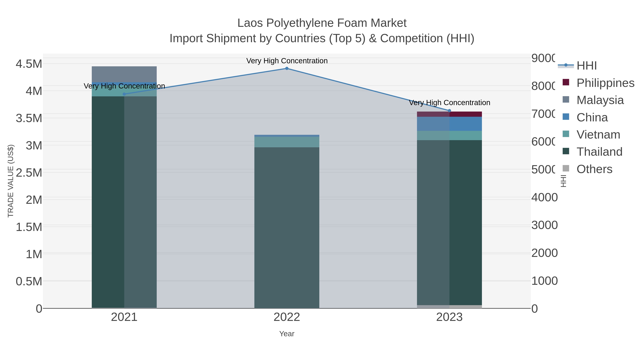Click the China blue legend swatch

pyautogui.click(x=566, y=117)
